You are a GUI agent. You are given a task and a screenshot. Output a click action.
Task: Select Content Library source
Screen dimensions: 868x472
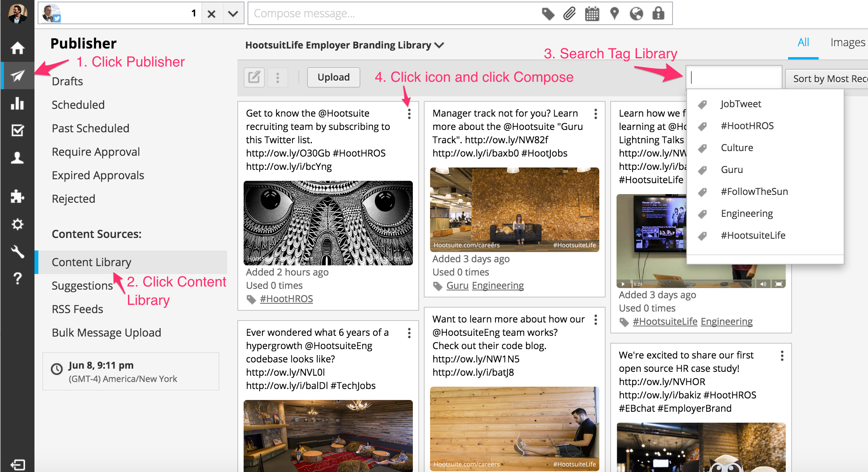[x=131, y=262]
